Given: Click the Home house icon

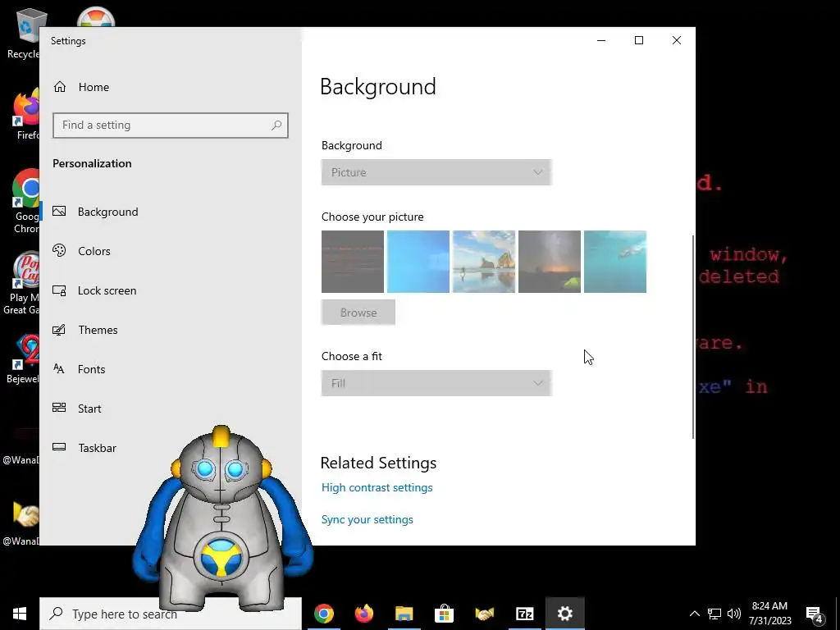Looking at the screenshot, I should click(x=59, y=87).
